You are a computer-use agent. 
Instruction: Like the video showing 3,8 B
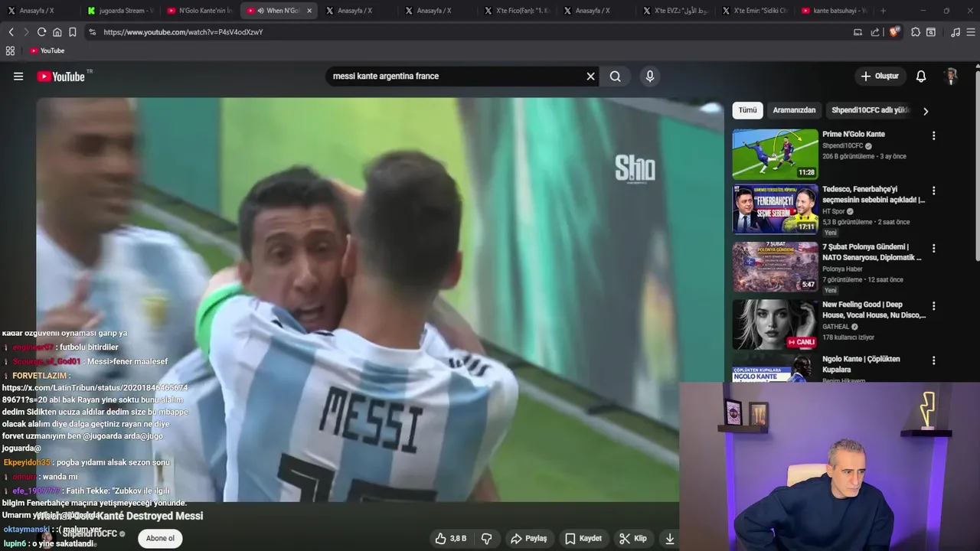pos(450,539)
